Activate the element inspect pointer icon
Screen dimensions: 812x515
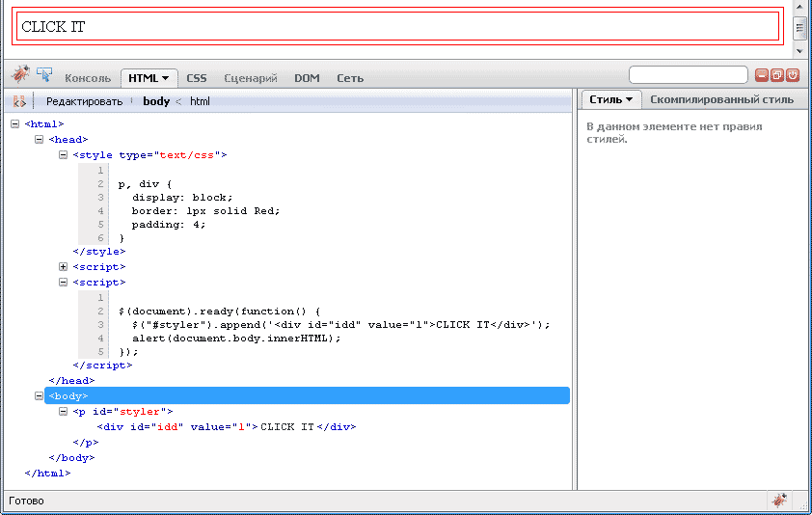click(x=44, y=75)
